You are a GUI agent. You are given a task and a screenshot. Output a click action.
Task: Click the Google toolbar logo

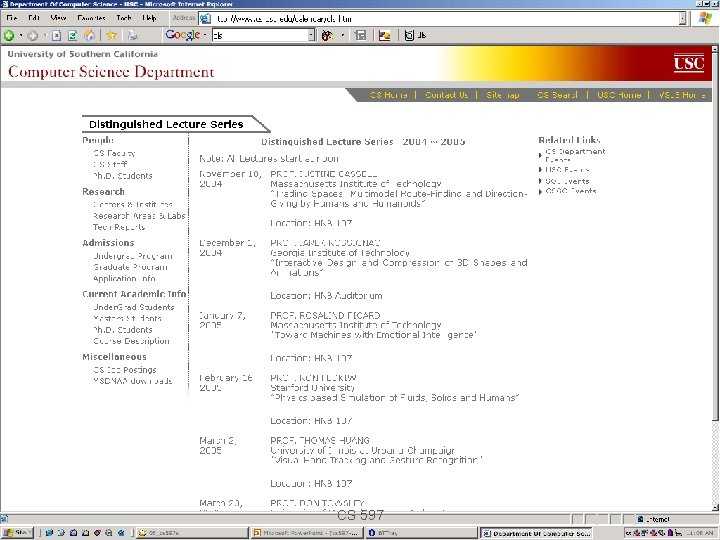(183, 35)
